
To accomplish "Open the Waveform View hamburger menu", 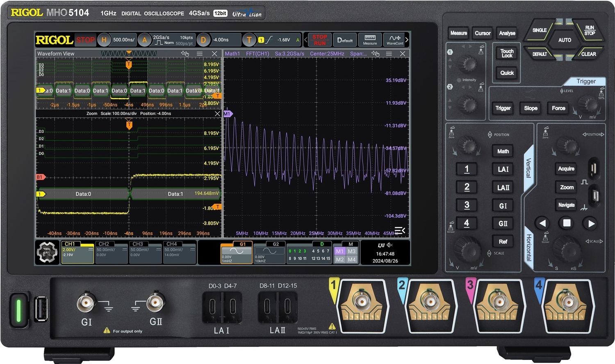I will coord(200,54).
